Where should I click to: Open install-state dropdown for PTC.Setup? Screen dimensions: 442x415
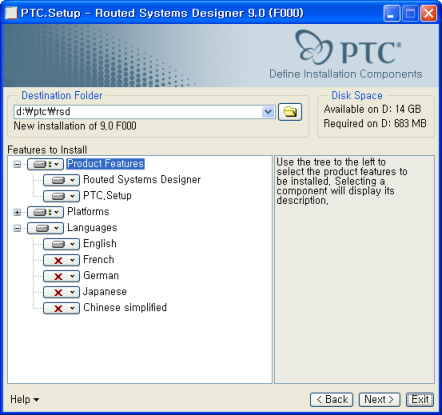(61, 196)
